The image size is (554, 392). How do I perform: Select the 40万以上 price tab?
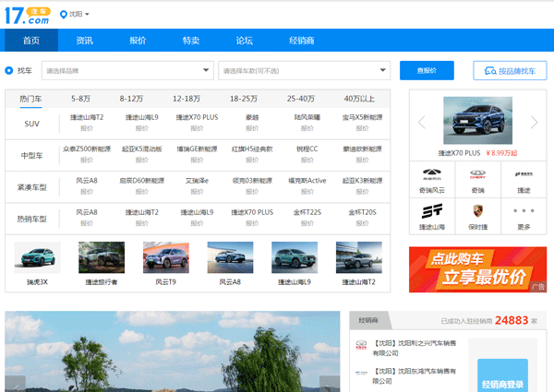359,99
